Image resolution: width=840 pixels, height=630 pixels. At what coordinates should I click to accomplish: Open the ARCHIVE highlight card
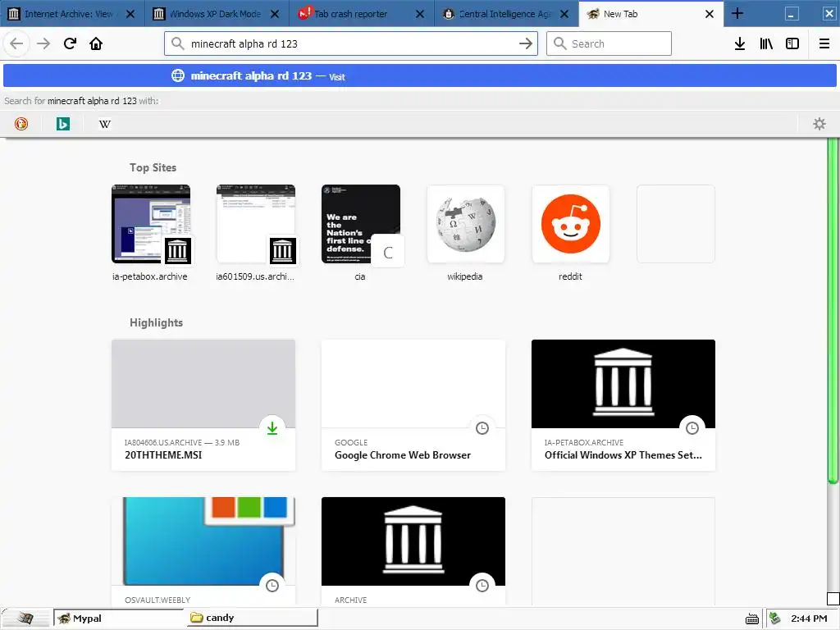coord(413,552)
